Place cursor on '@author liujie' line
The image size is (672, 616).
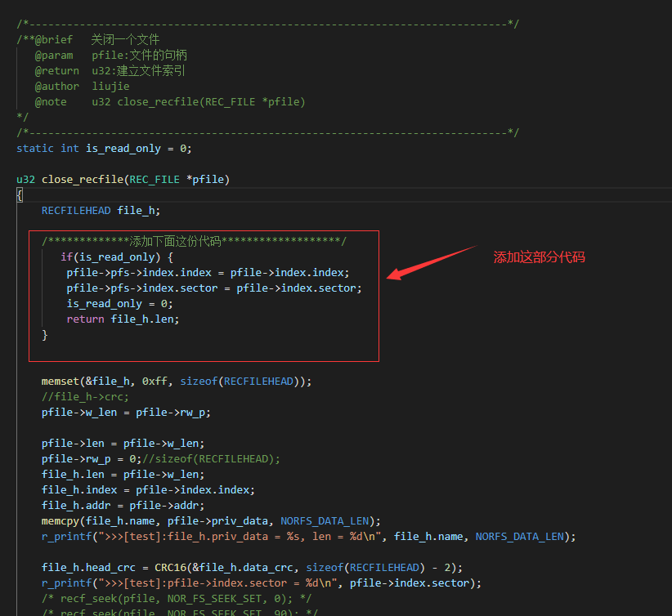pos(82,87)
